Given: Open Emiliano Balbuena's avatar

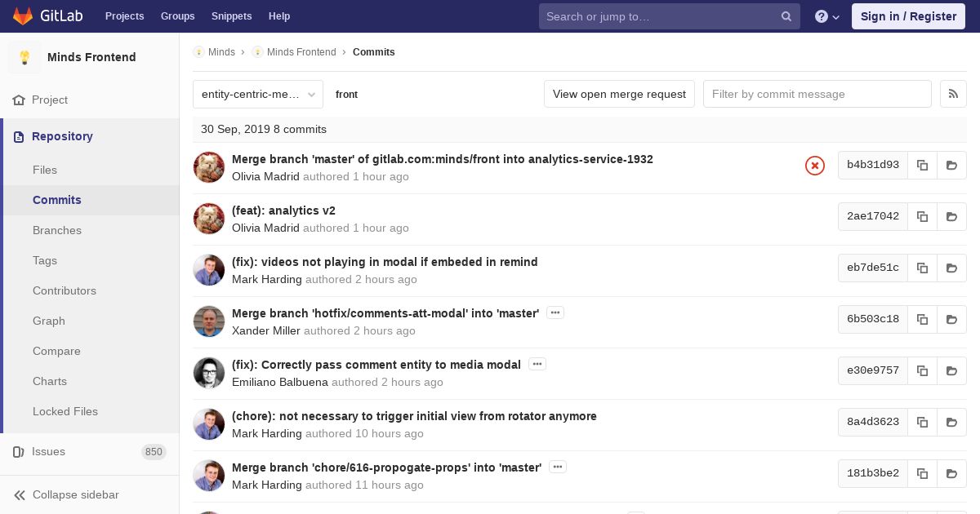Looking at the screenshot, I should pos(209,373).
